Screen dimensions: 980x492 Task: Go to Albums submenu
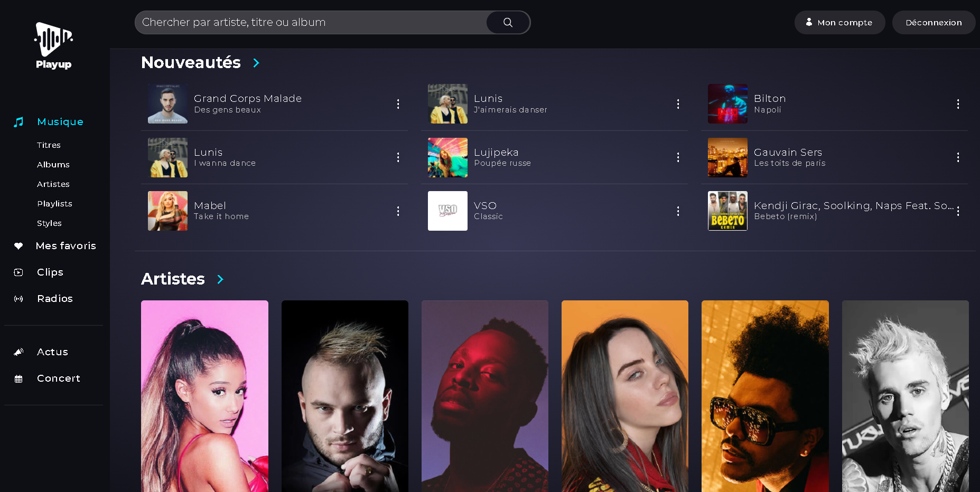point(53,165)
